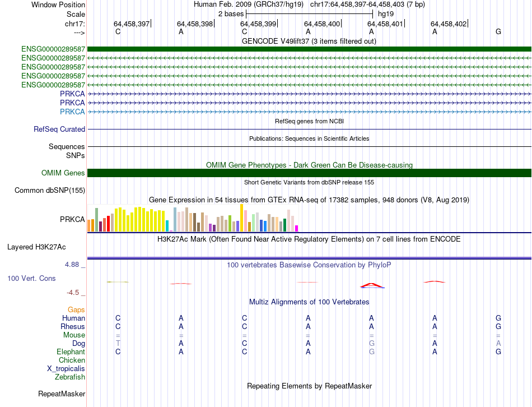Click the Zebrafish species label

[x=70, y=377]
